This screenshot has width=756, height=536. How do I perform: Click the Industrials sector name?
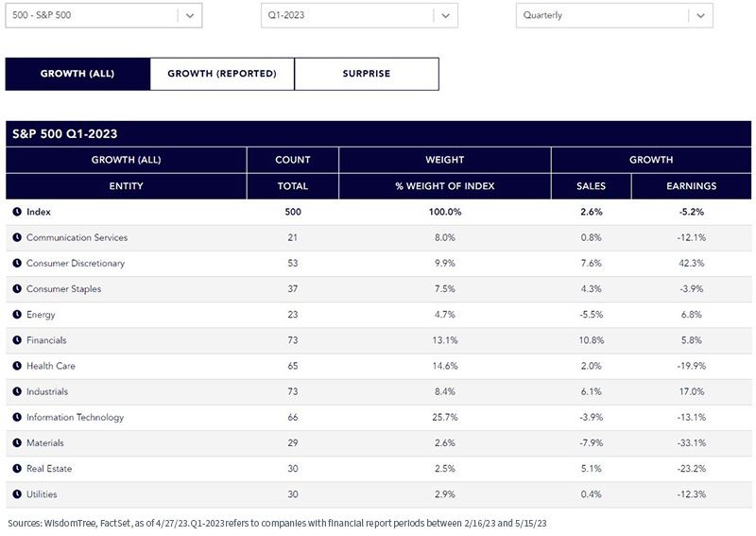(47, 391)
